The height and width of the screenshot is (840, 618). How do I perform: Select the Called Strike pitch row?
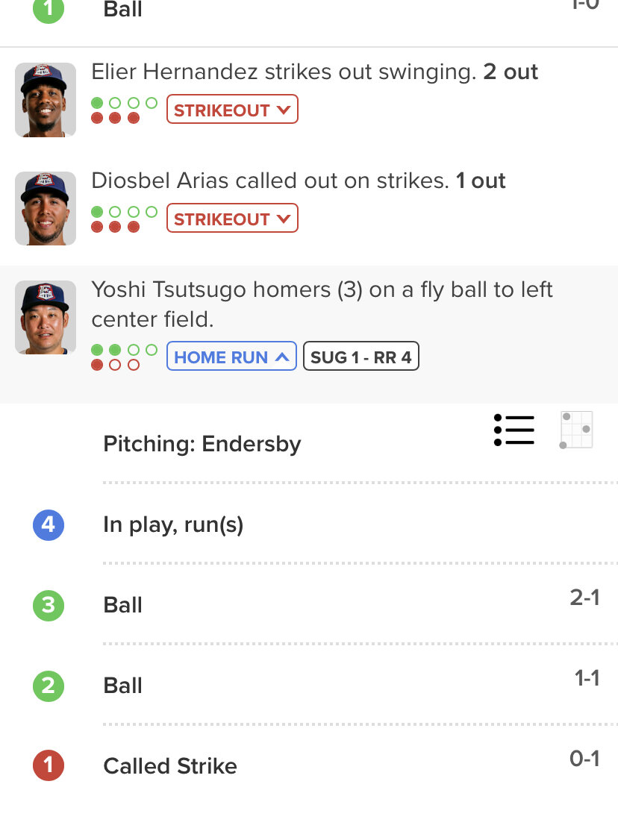(x=170, y=766)
